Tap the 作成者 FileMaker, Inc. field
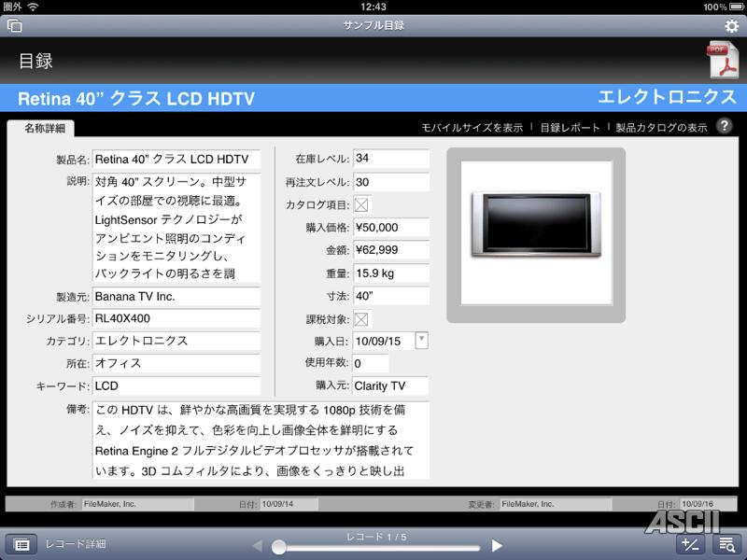The height and width of the screenshot is (560, 747). click(x=138, y=504)
